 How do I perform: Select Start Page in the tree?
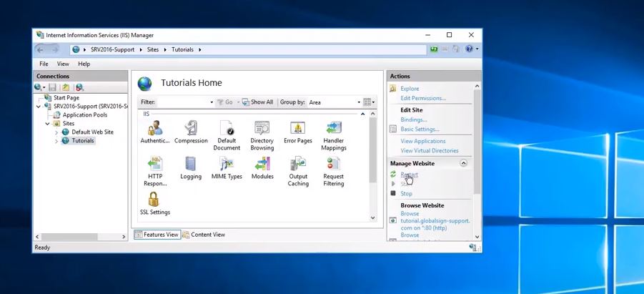(x=66, y=98)
